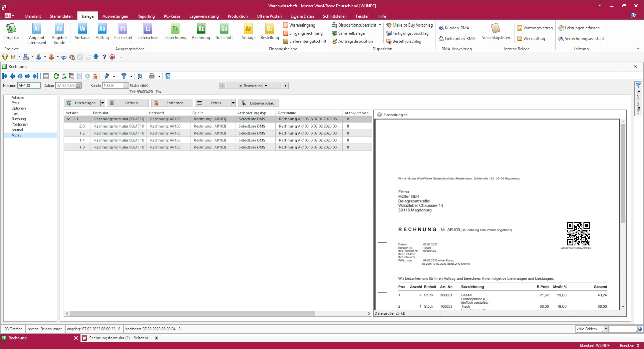Image resolution: width=644 pixels, height=349 pixels.
Task: Open the Vorkasse document type
Action: [x=83, y=32]
